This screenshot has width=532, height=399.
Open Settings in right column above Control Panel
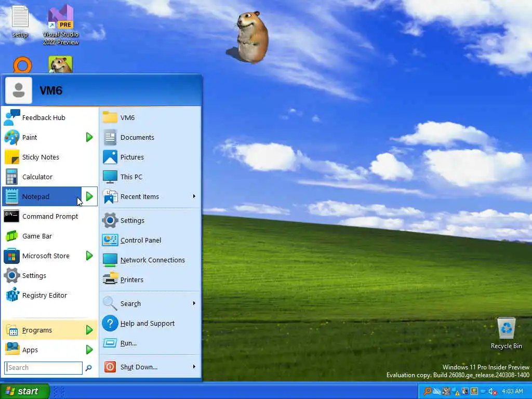[x=150, y=220]
